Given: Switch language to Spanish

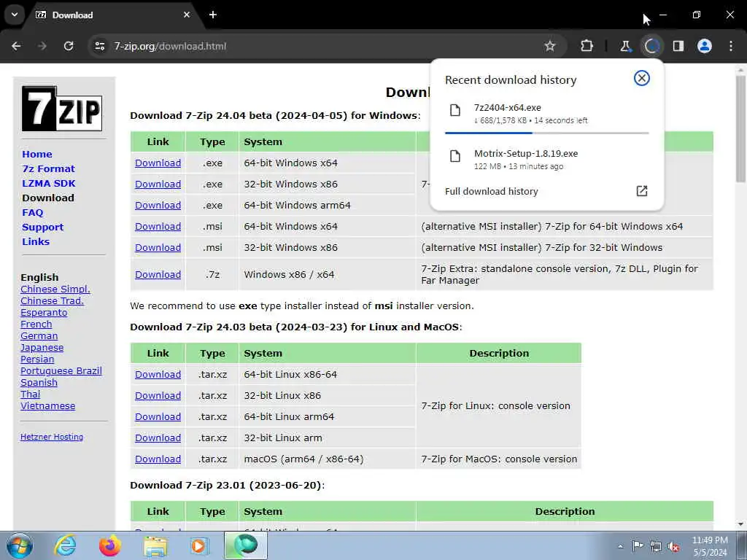Looking at the screenshot, I should tap(39, 382).
